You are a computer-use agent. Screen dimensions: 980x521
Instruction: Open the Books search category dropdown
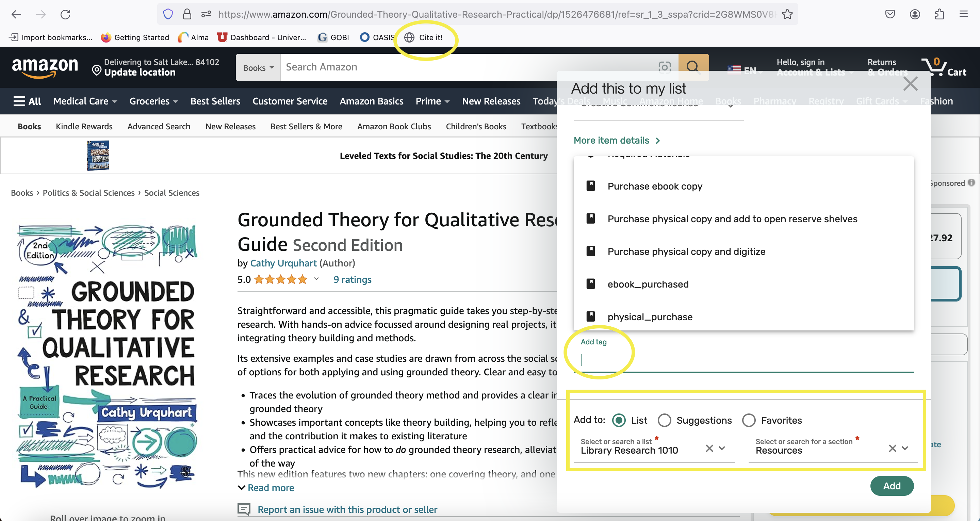click(x=258, y=67)
